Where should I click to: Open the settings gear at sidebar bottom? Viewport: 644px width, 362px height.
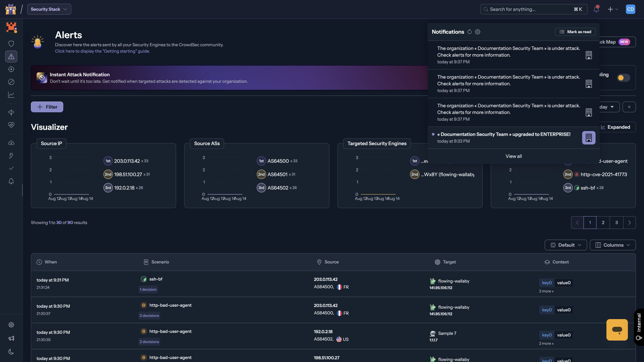[x=11, y=325]
